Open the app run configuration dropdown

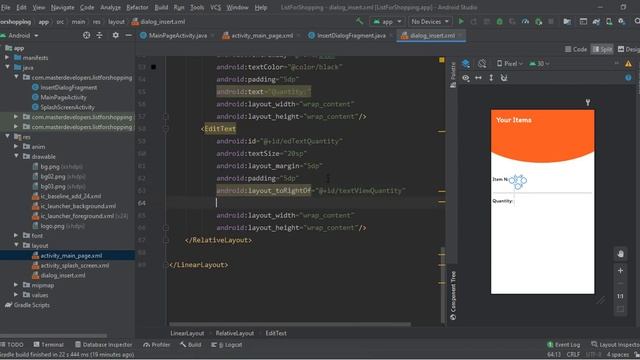click(x=387, y=21)
